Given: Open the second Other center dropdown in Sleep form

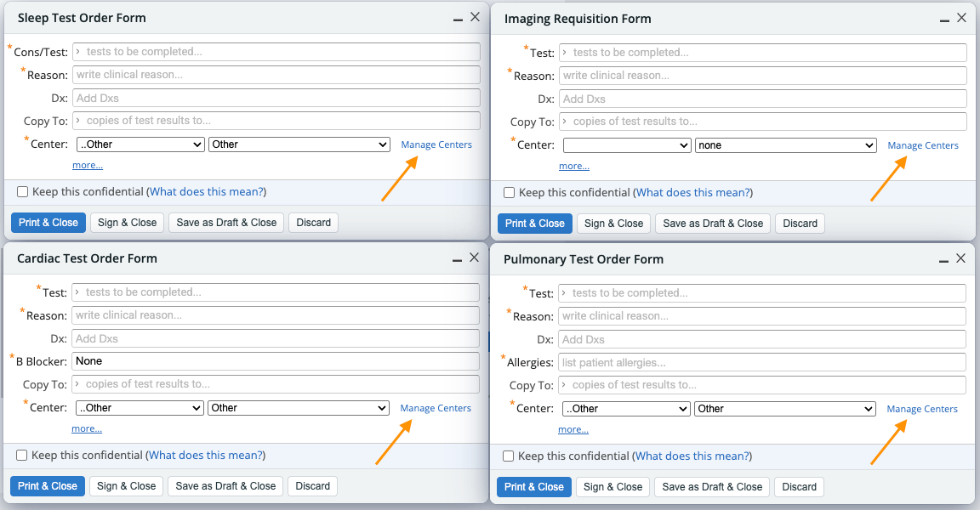Looking at the screenshot, I should [299, 144].
